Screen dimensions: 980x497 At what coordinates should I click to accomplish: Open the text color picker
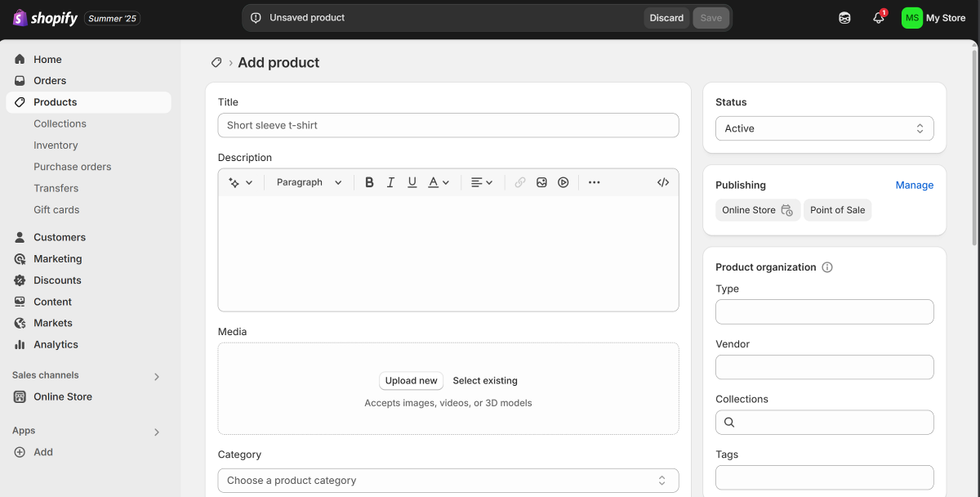[439, 182]
